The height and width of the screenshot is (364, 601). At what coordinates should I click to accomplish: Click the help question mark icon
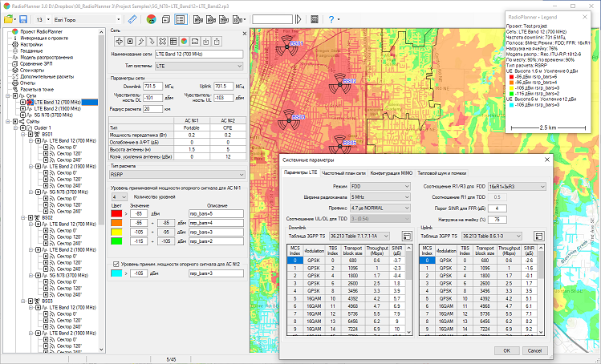point(331,18)
